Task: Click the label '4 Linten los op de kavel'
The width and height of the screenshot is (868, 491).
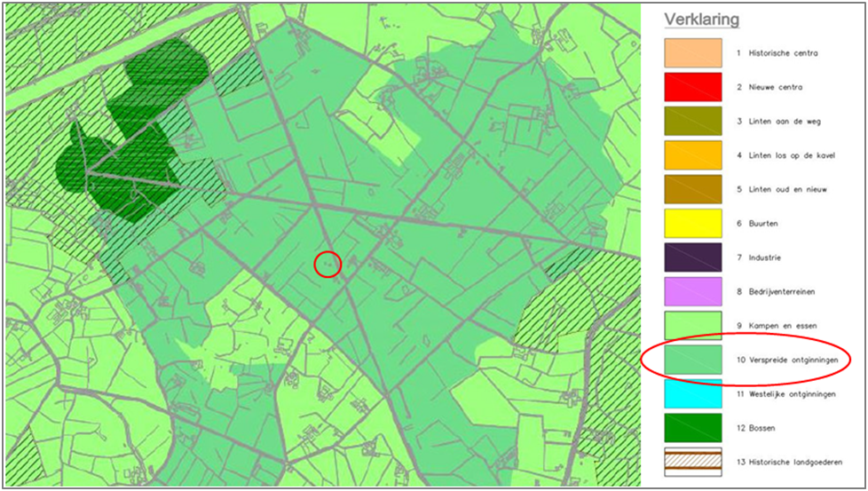Action: 785,155
